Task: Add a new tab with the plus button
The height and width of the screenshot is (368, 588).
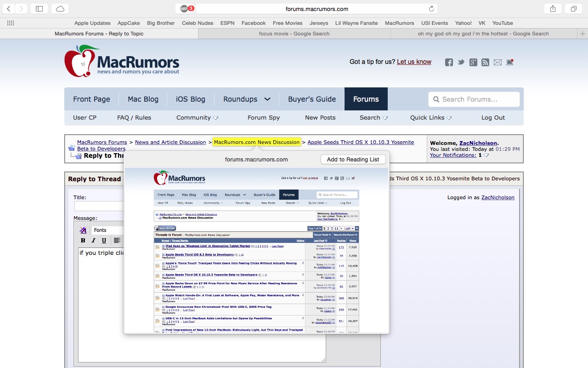Action: click(x=583, y=34)
